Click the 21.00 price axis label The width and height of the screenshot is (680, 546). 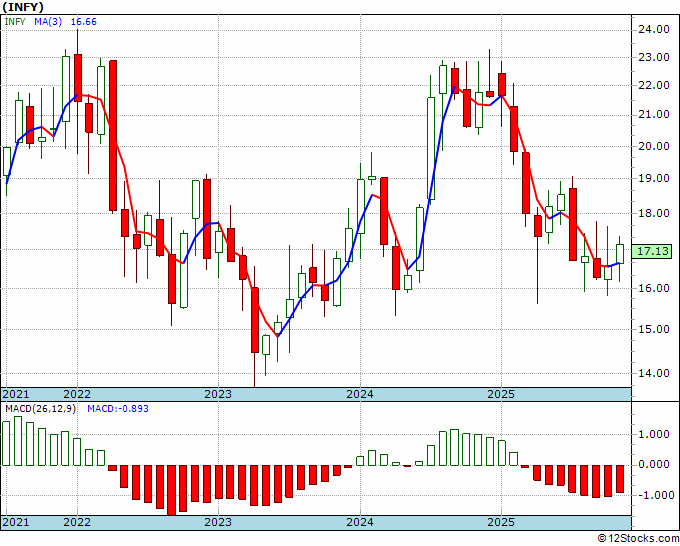pos(654,114)
